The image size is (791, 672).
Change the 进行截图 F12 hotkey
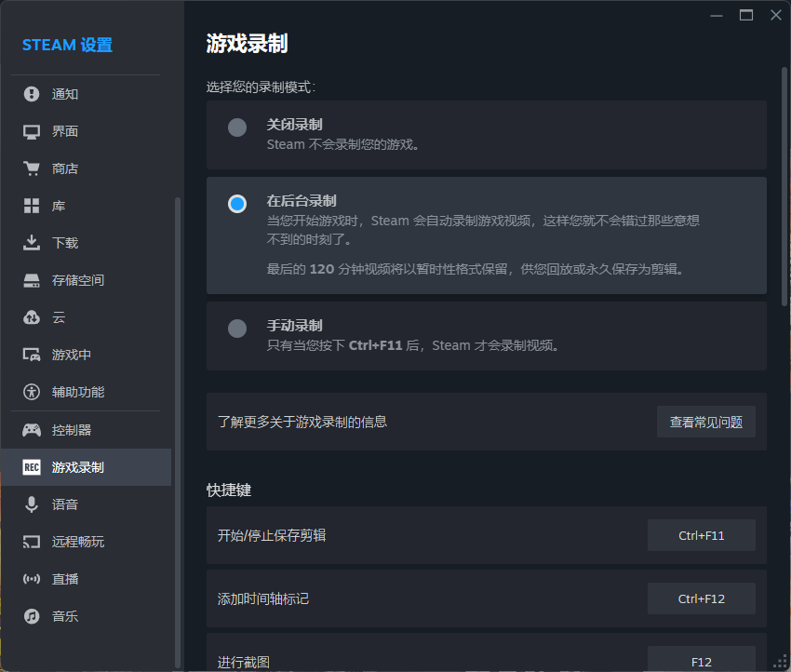coord(702,660)
